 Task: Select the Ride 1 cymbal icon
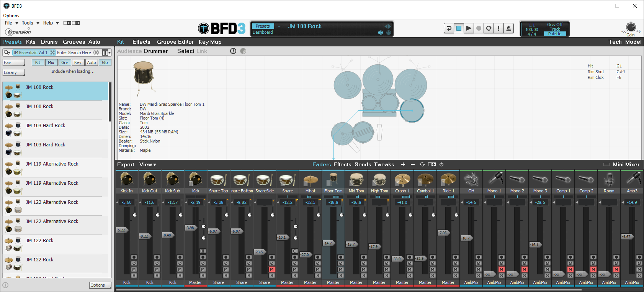(448, 179)
